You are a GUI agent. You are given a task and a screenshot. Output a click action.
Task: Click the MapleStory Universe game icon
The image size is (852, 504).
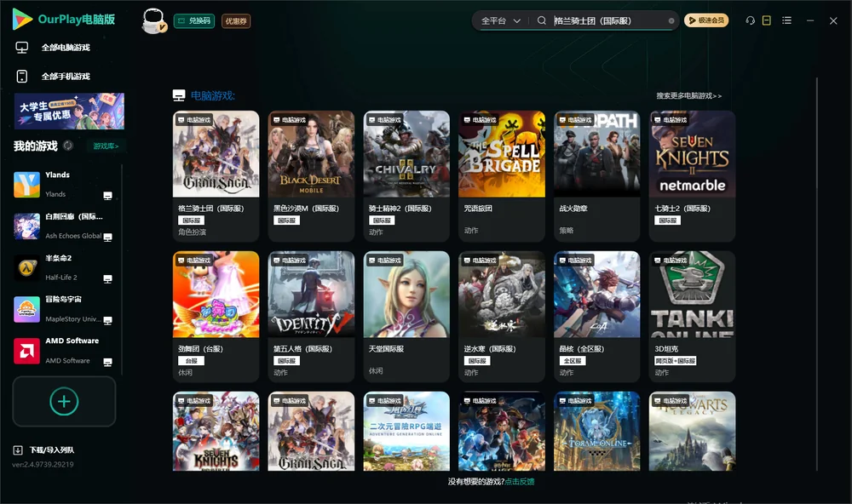[x=26, y=310]
